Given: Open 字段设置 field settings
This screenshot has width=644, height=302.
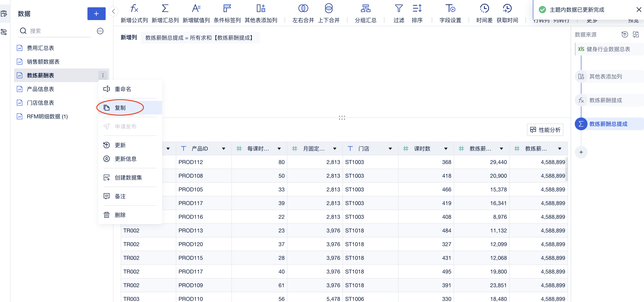Looking at the screenshot, I should tap(450, 9).
